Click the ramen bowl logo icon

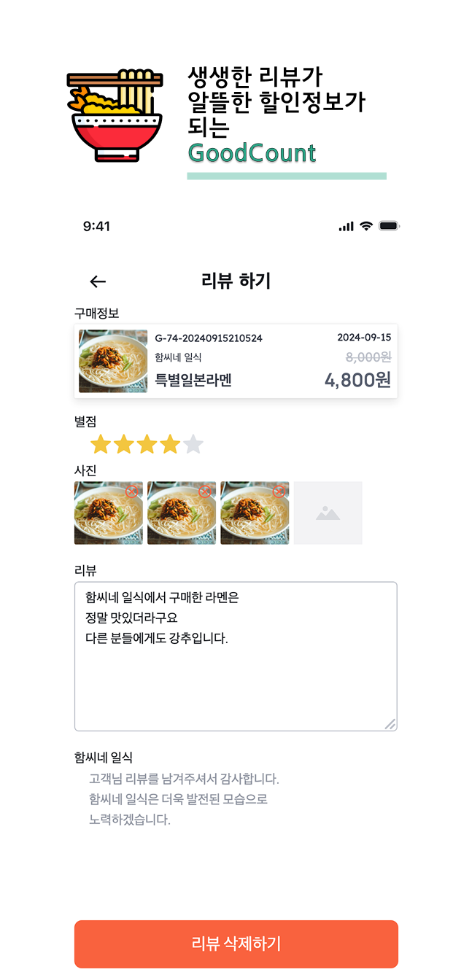click(116, 115)
